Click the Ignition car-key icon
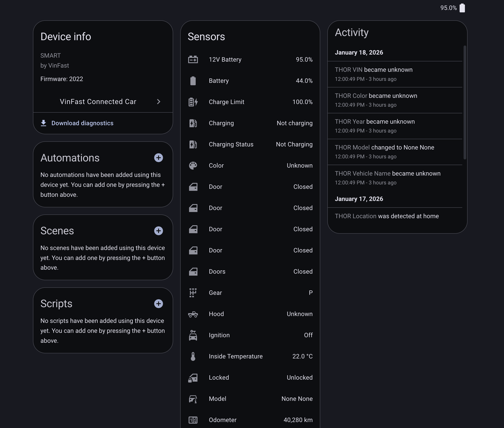The image size is (504, 428). (193, 335)
